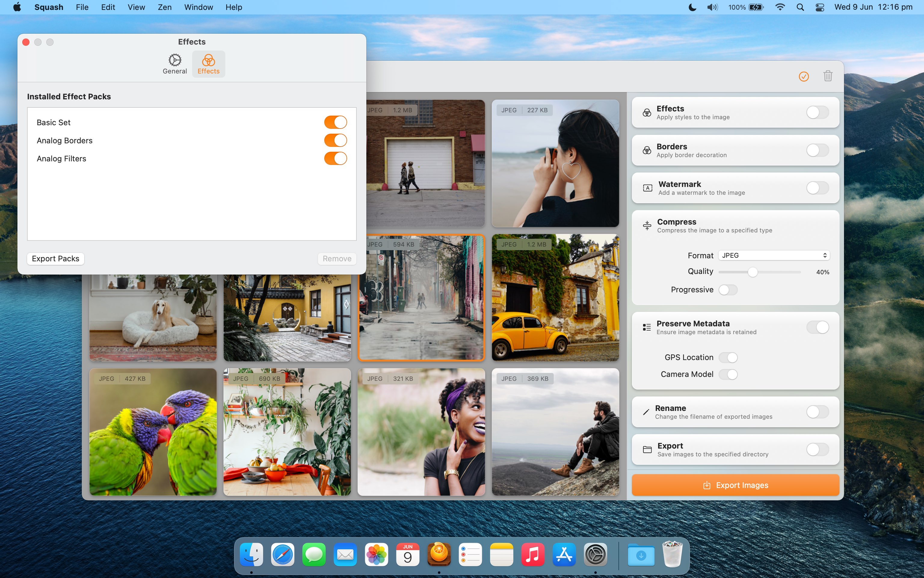Select the garage door 1.2 MB photo
Viewport: 924px width, 578px height.
(x=425, y=163)
